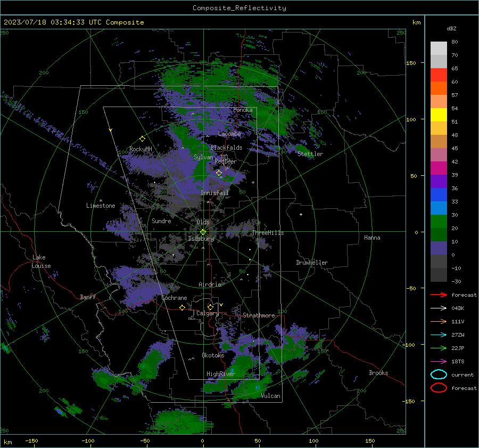This screenshot has width=479, height=448.
Task: Click the red forecast arrow in legend
Action: (439, 295)
